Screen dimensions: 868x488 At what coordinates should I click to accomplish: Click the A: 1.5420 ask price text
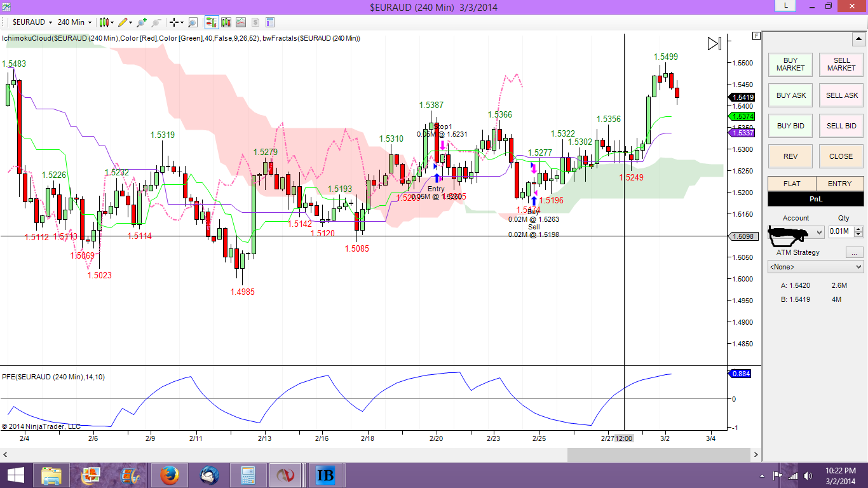(x=794, y=286)
